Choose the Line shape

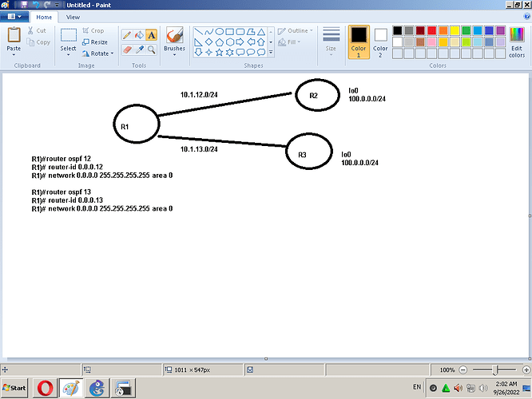point(199,32)
